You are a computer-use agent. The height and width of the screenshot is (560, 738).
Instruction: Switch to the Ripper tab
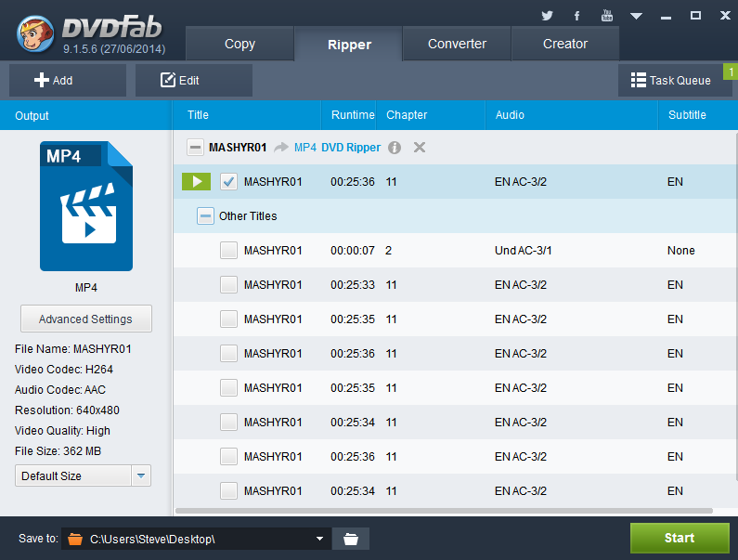(349, 45)
